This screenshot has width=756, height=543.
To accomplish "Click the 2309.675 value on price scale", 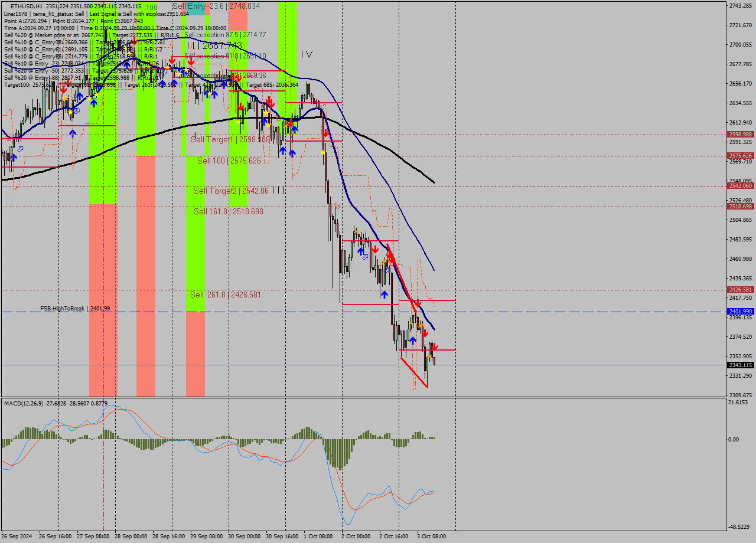I will tap(741, 395).
